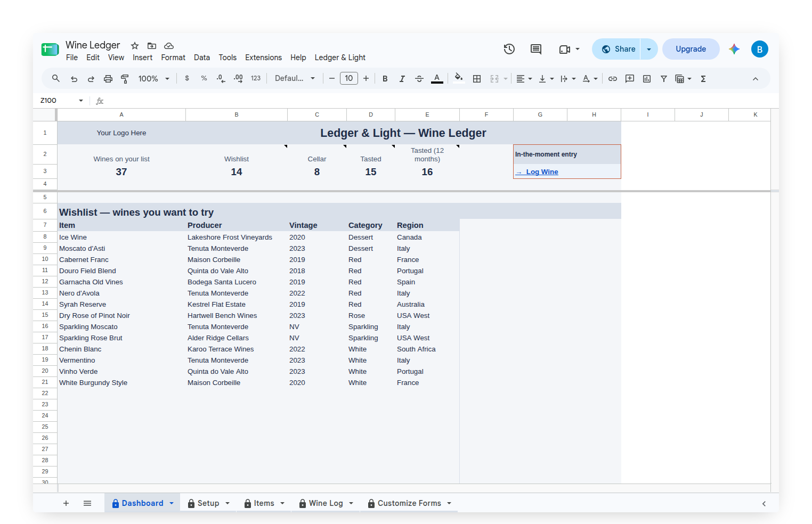812x524 pixels.
Task: Open the Ledger & Light menu
Action: click(x=340, y=58)
